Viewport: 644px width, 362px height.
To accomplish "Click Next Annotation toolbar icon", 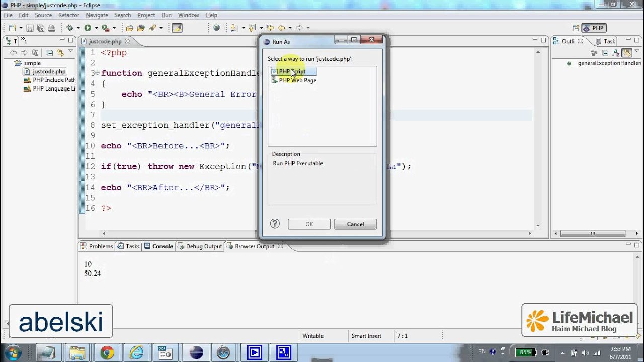I will (x=234, y=28).
